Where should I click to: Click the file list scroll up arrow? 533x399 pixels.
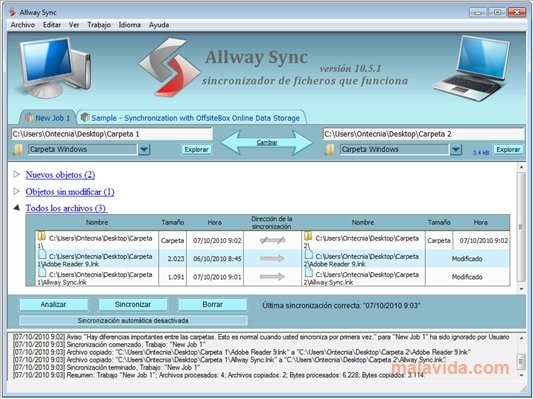coord(521,167)
